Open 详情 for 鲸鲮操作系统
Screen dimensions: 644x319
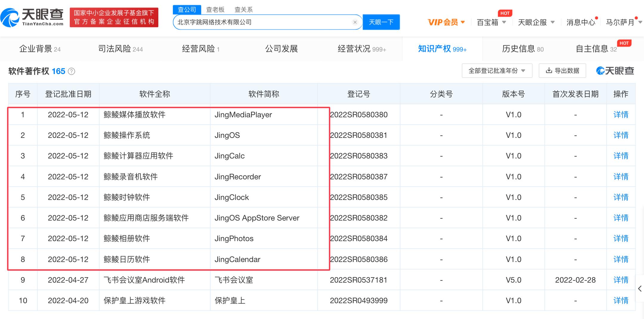(621, 135)
